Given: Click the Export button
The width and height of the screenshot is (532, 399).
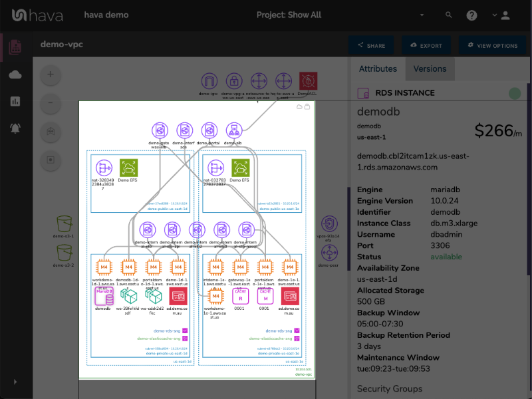Looking at the screenshot, I should tap(426, 46).
